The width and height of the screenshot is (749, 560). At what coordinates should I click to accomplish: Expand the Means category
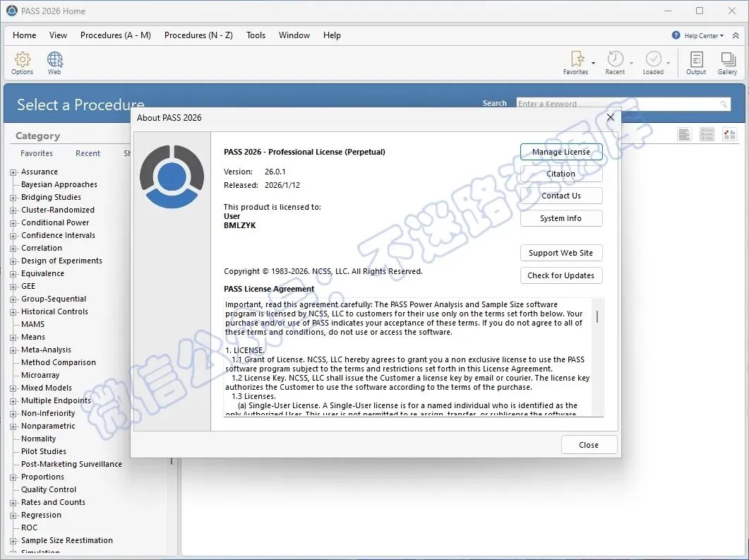(13, 338)
